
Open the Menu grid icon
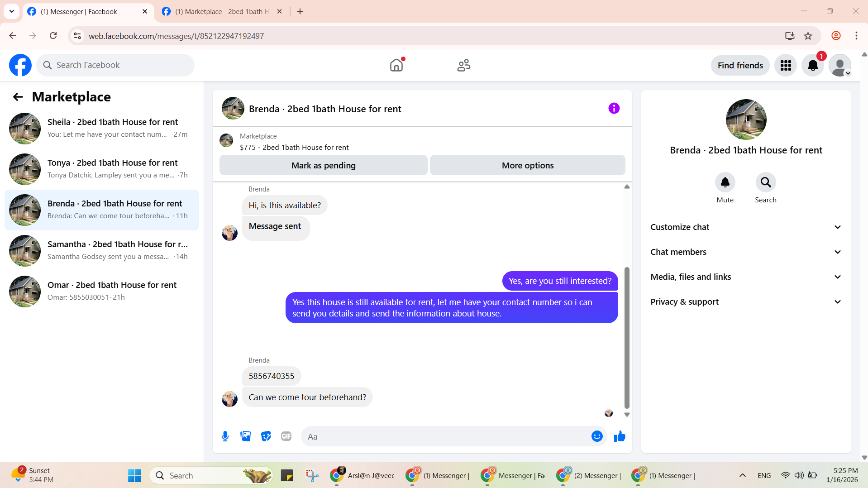tap(786, 66)
